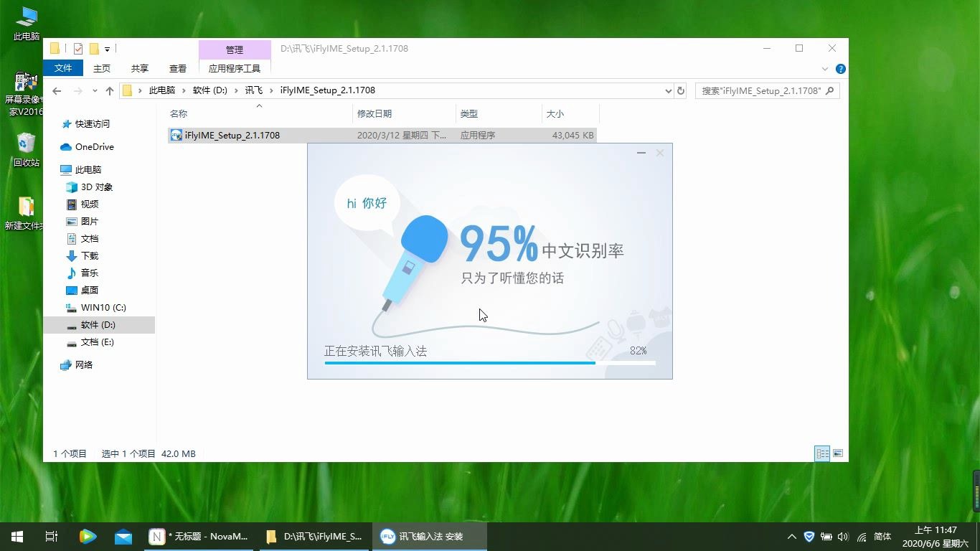Sort by the 名称 column header

pos(260,113)
